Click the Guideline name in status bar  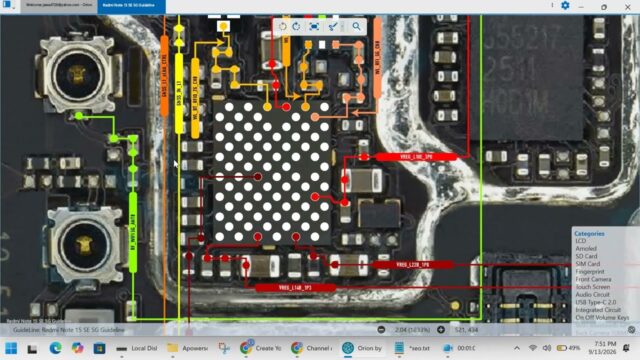69,330
